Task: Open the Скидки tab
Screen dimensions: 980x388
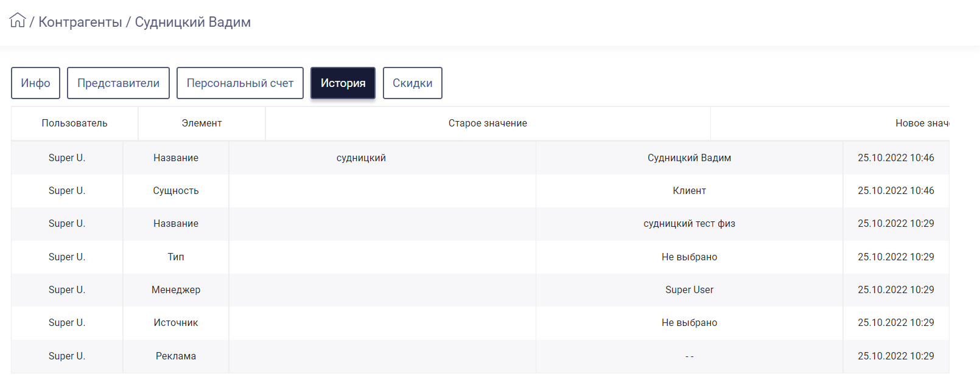Action: (x=412, y=83)
